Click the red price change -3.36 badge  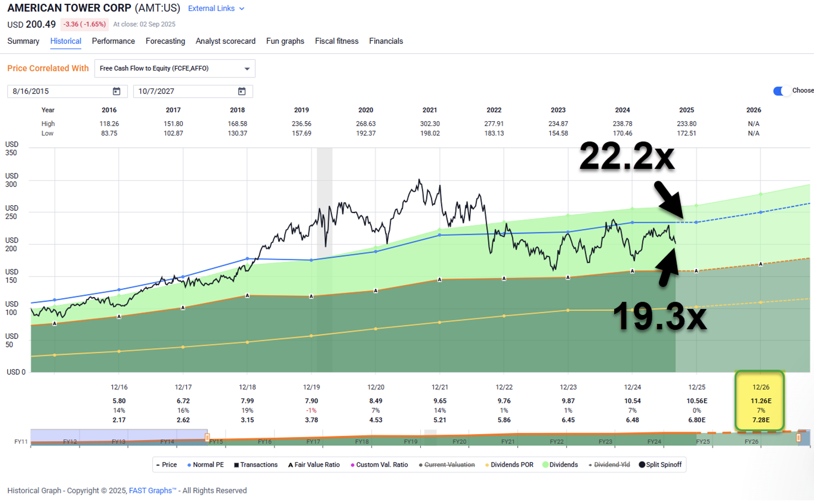(x=84, y=24)
